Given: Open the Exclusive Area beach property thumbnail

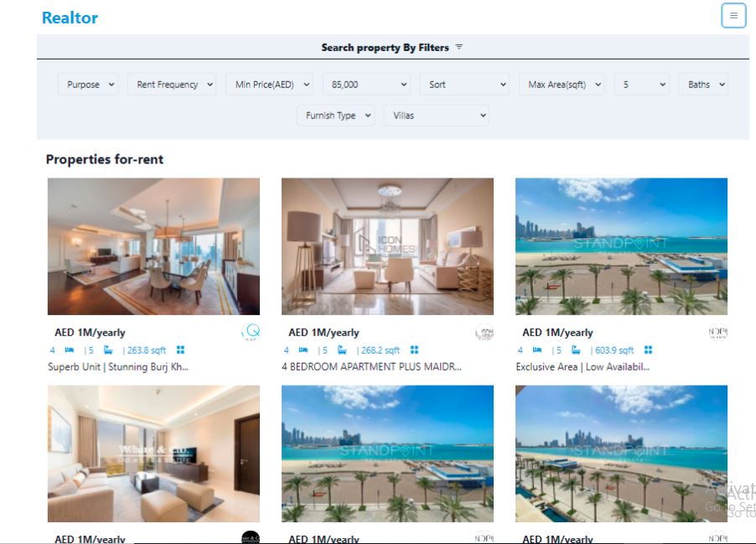Looking at the screenshot, I should pyautogui.click(x=622, y=246).
